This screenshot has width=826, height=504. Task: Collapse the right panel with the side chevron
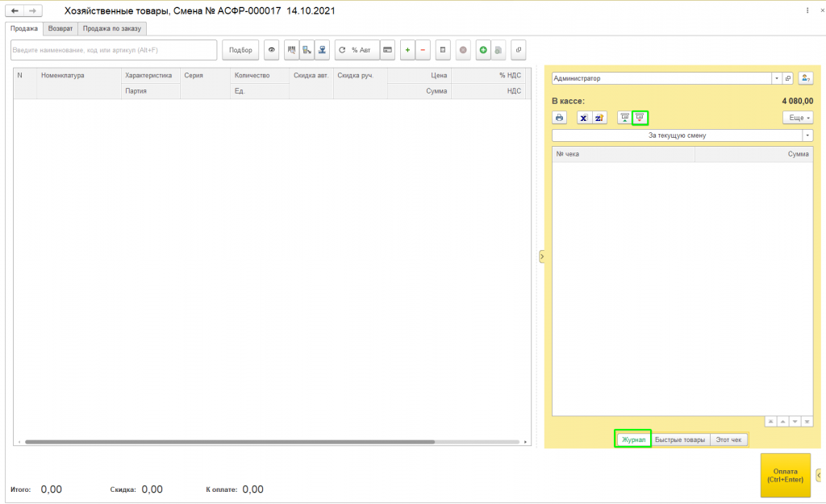coord(541,256)
